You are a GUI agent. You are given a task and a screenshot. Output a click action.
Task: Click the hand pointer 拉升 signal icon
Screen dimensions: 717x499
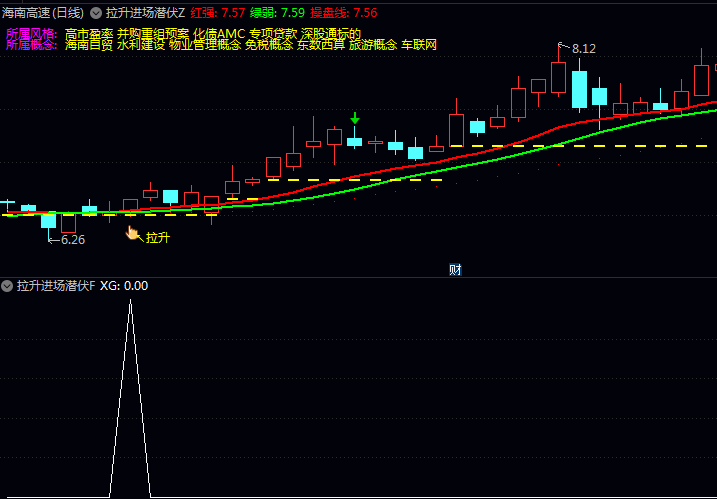(133, 233)
